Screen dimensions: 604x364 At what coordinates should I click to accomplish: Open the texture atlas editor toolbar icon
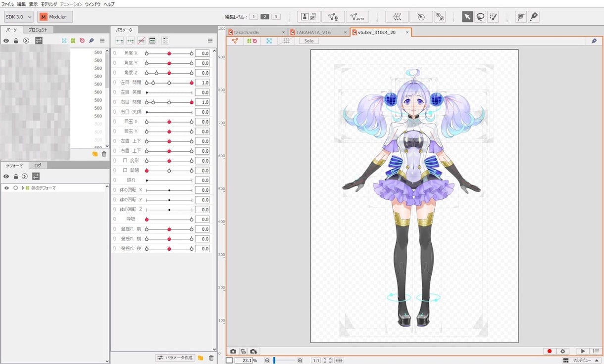tap(309, 17)
